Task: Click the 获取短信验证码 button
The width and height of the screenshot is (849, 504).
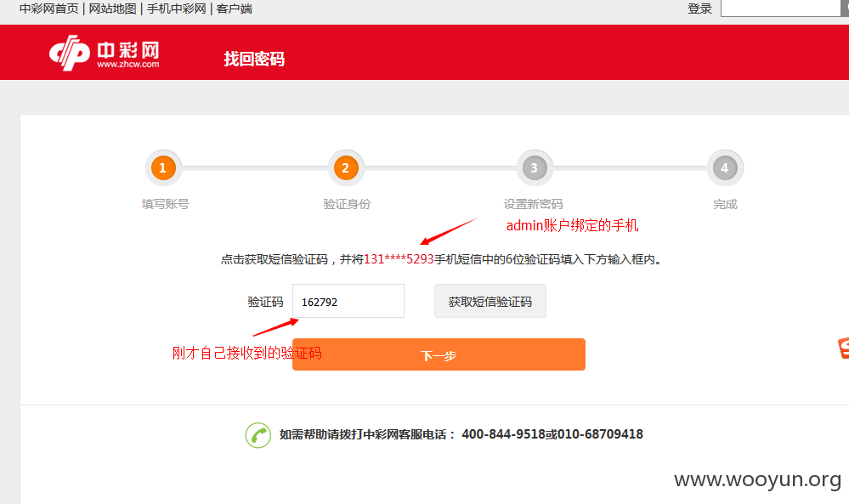Action: (490, 301)
